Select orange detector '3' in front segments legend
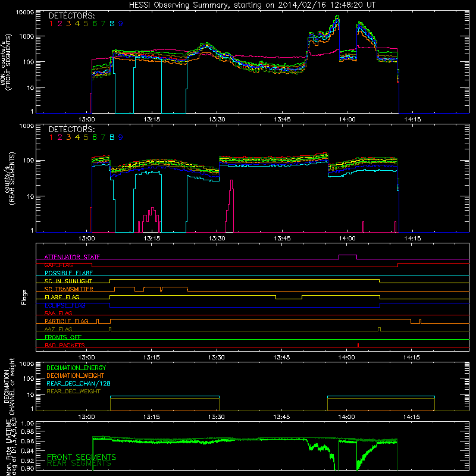 [x=68, y=24]
